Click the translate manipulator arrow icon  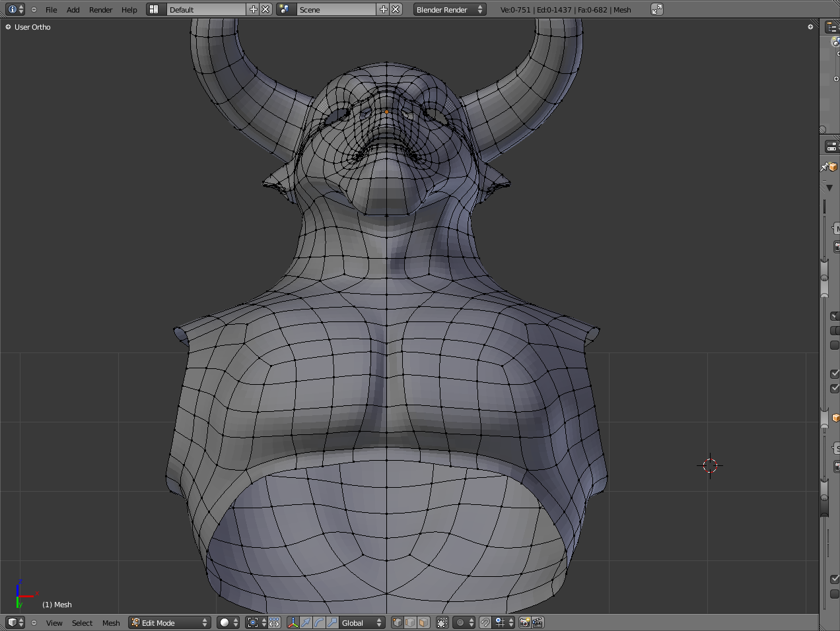tap(306, 622)
